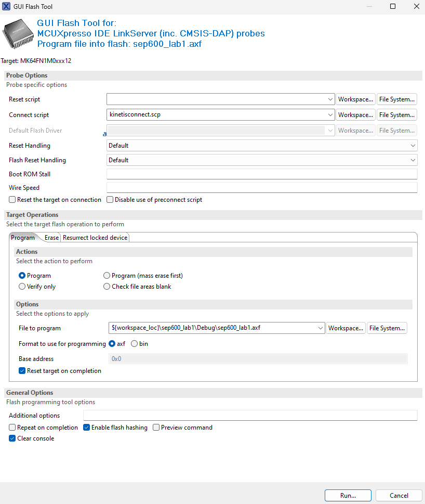Uncheck Enable flash hashing
The width and height of the screenshot is (425, 504).
coord(86,427)
